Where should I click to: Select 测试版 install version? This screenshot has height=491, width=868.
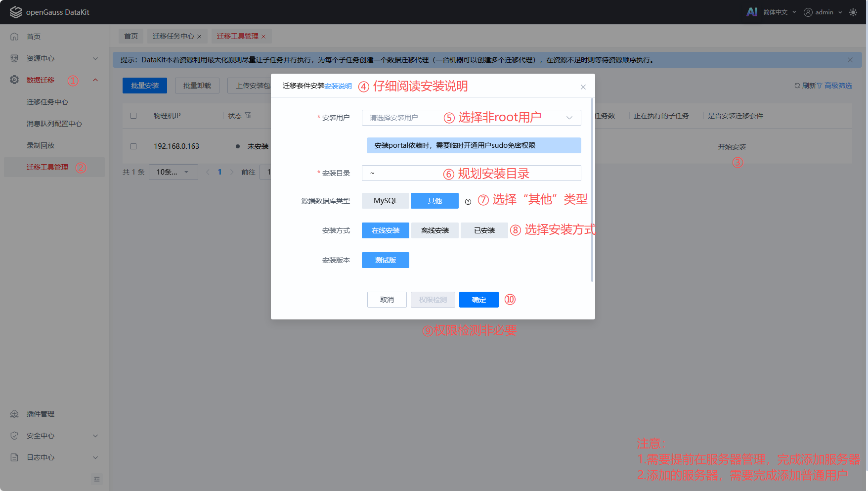point(386,260)
